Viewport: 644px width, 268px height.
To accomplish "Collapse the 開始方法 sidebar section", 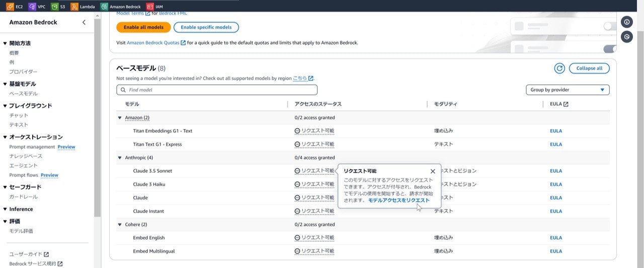I will [5, 43].
